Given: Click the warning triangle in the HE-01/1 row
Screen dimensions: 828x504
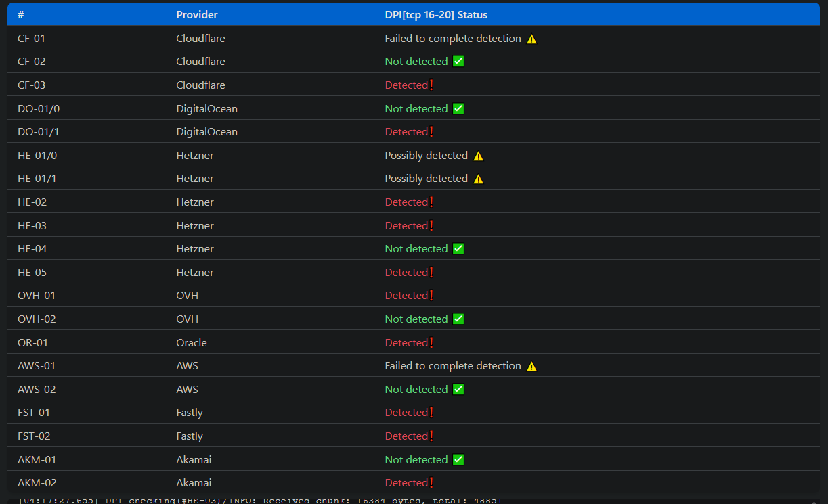Looking at the screenshot, I should tap(478, 179).
